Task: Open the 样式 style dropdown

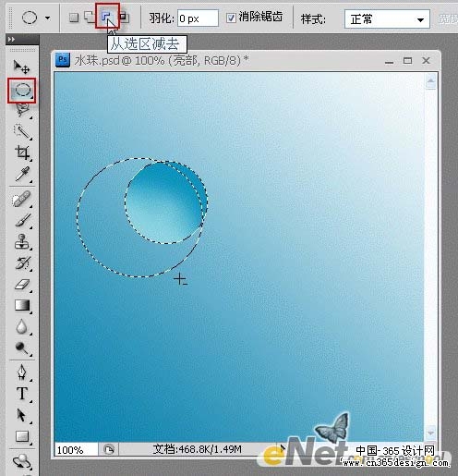Action: point(387,19)
